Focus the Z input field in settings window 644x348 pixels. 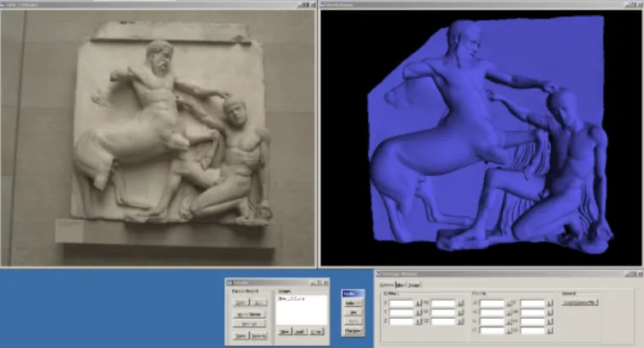tap(401, 321)
